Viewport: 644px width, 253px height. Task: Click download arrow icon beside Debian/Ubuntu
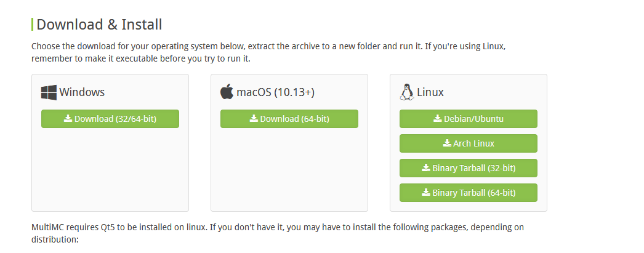tap(438, 119)
